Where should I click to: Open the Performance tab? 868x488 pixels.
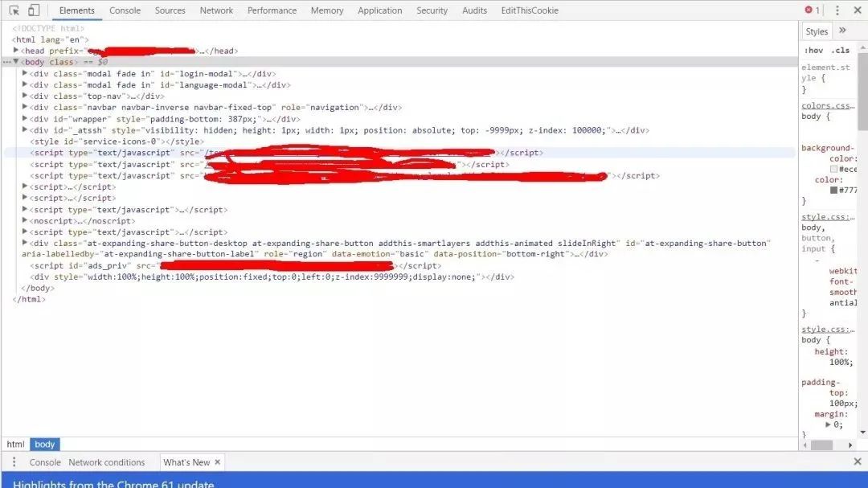(272, 10)
